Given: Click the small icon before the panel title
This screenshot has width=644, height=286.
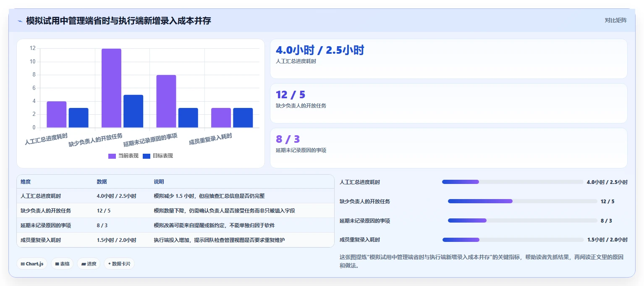Looking at the screenshot, I should (20, 21).
